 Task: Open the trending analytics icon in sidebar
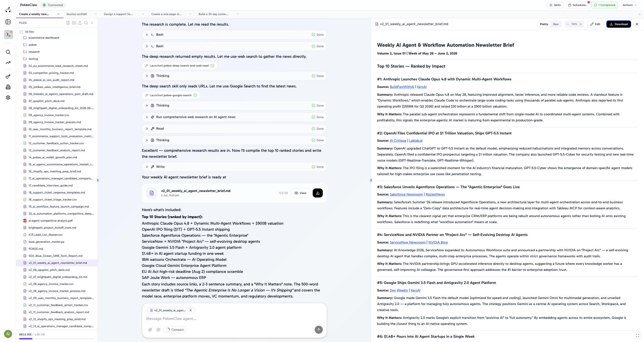click(x=8, y=63)
